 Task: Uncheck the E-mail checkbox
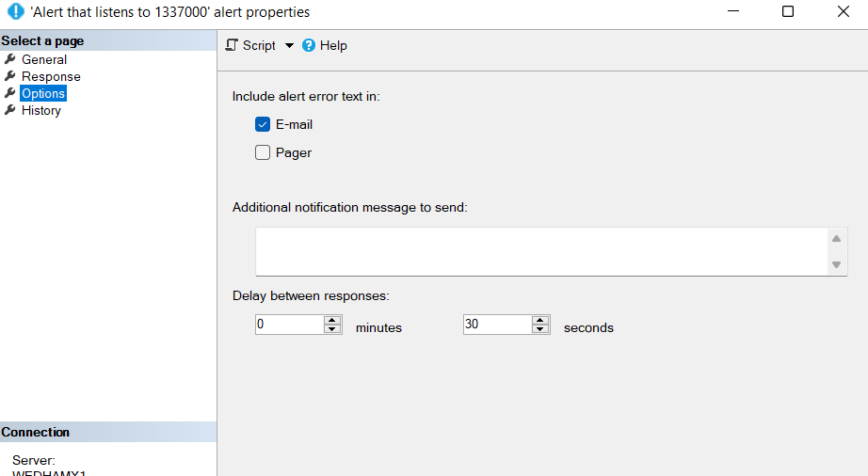coord(263,124)
